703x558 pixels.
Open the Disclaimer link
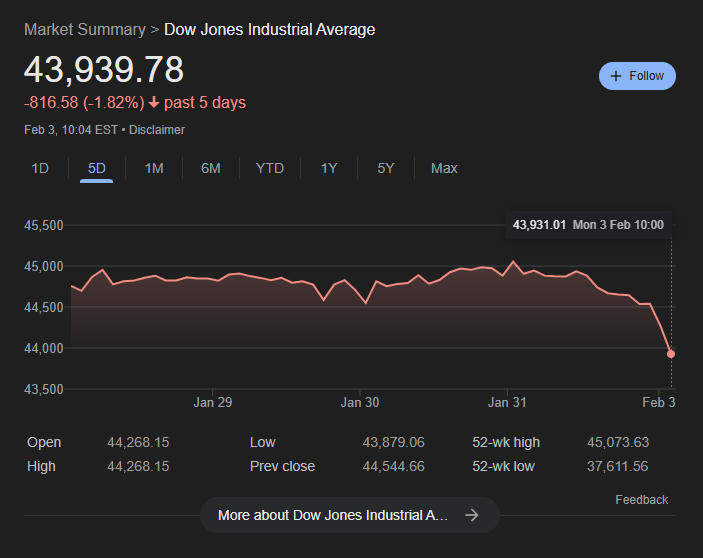[156, 130]
